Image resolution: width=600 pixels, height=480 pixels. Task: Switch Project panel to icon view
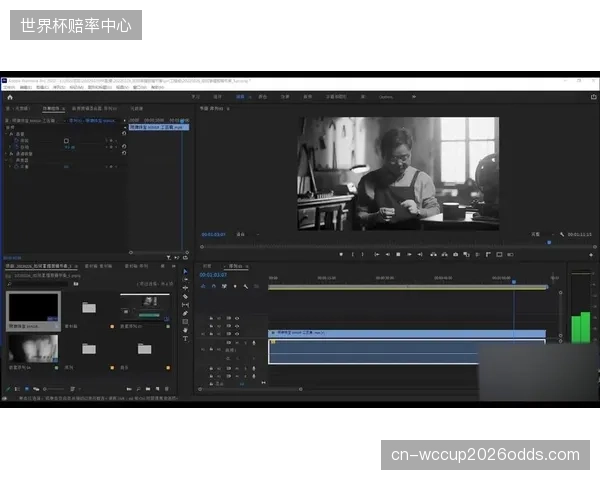coord(27,389)
